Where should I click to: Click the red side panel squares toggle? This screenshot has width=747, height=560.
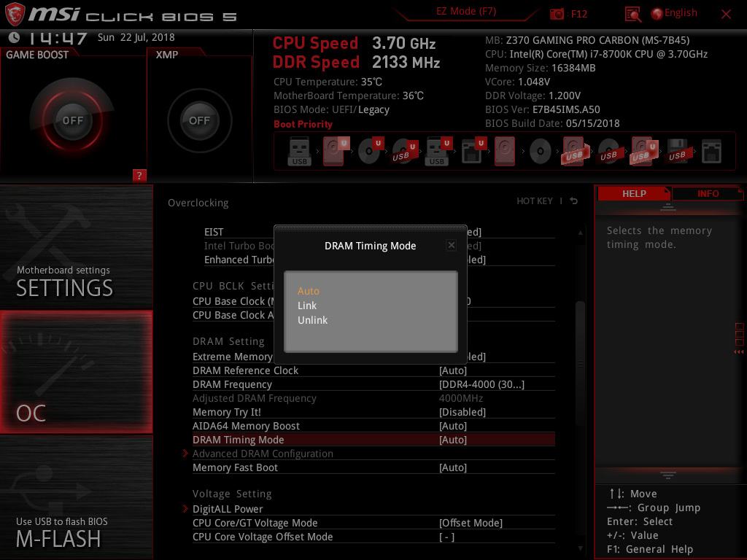tap(739, 338)
